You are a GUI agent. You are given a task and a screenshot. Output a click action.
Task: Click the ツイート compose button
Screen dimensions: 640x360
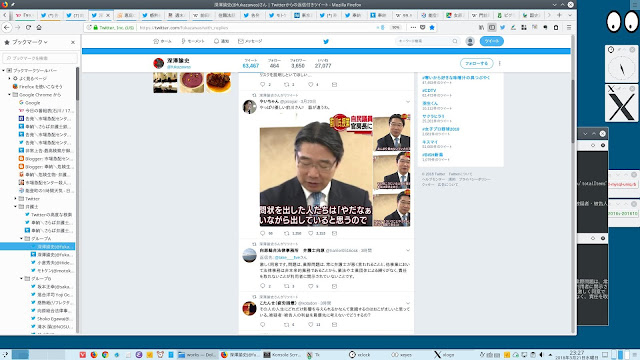pos(491,41)
